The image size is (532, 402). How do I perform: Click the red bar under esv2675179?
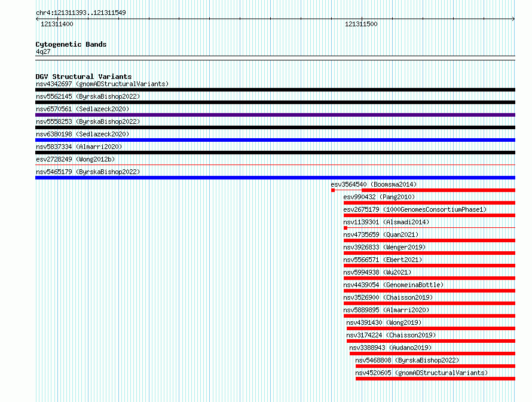point(430,215)
